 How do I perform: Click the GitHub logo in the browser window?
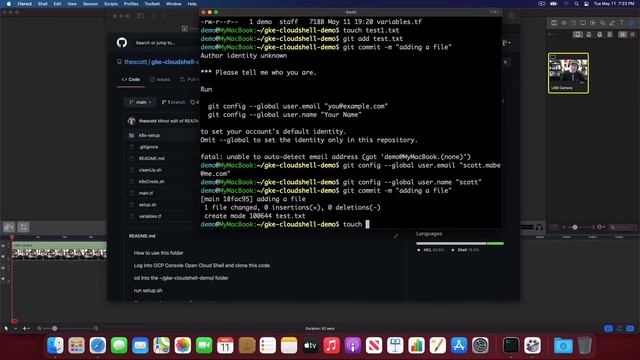point(122,42)
